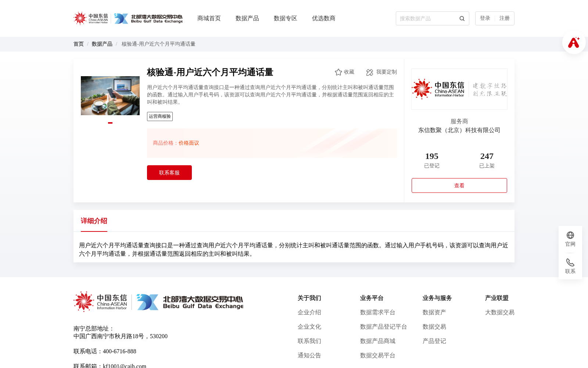Click the 查看 provider button

pyautogui.click(x=459, y=185)
